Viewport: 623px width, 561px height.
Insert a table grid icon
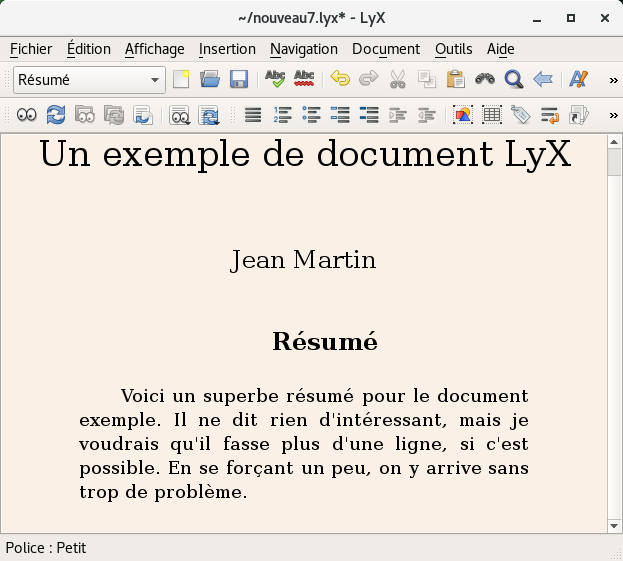click(x=492, y=115)
